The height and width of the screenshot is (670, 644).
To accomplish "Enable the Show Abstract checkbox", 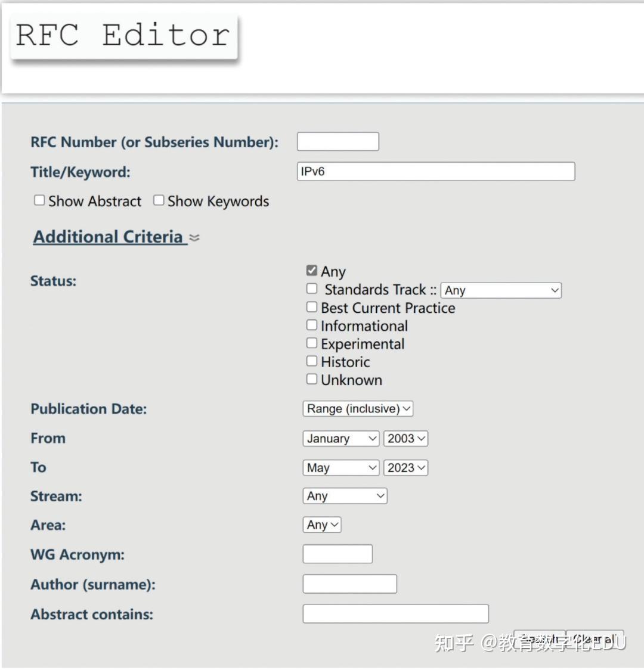I will [39, 200].
